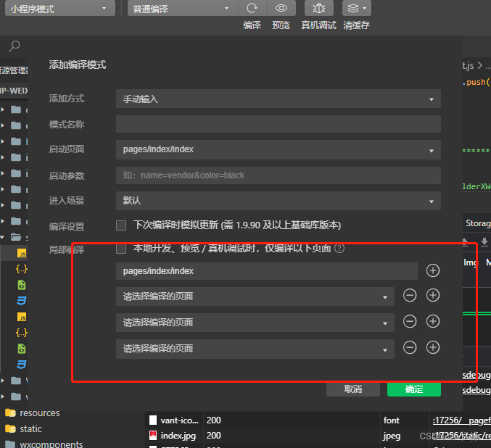Click the real device debug bug icon
The height and width of the screenshot is (448, 491).
pos(319,8)
